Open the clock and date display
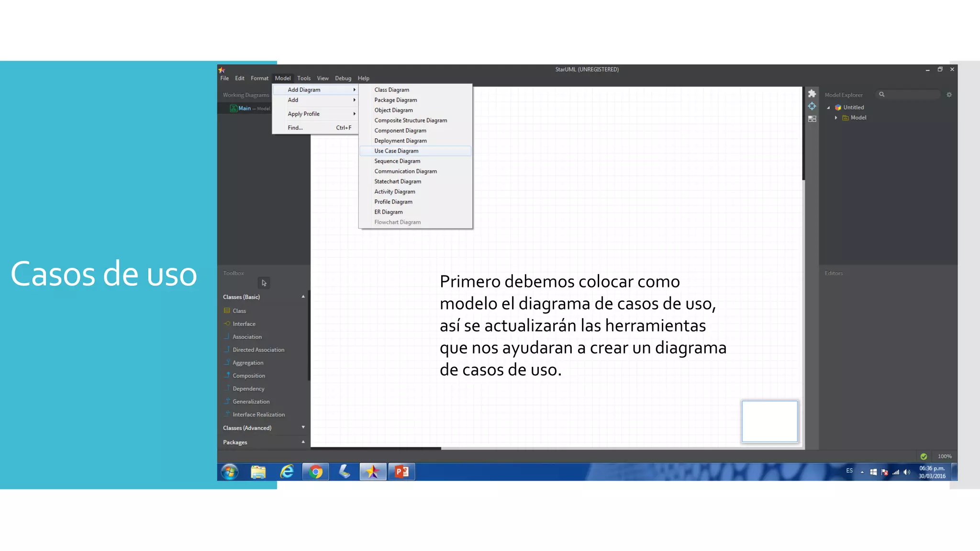 pos(932,472)
